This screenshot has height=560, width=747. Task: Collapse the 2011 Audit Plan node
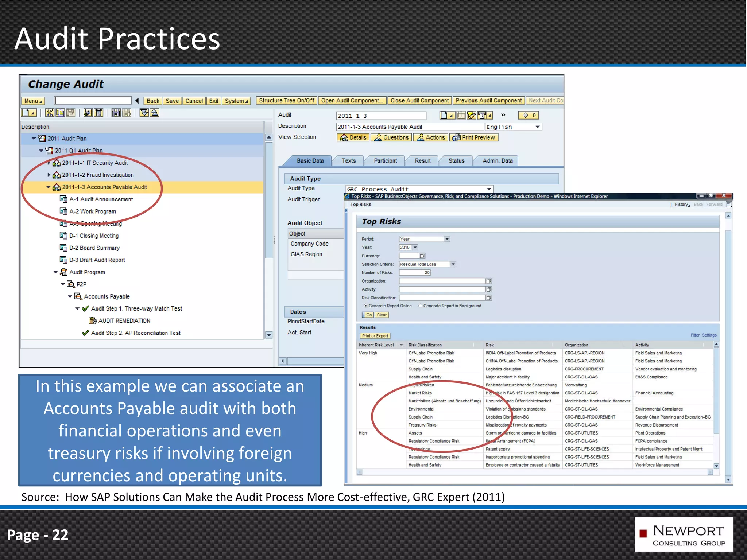(x=34, y=139)
